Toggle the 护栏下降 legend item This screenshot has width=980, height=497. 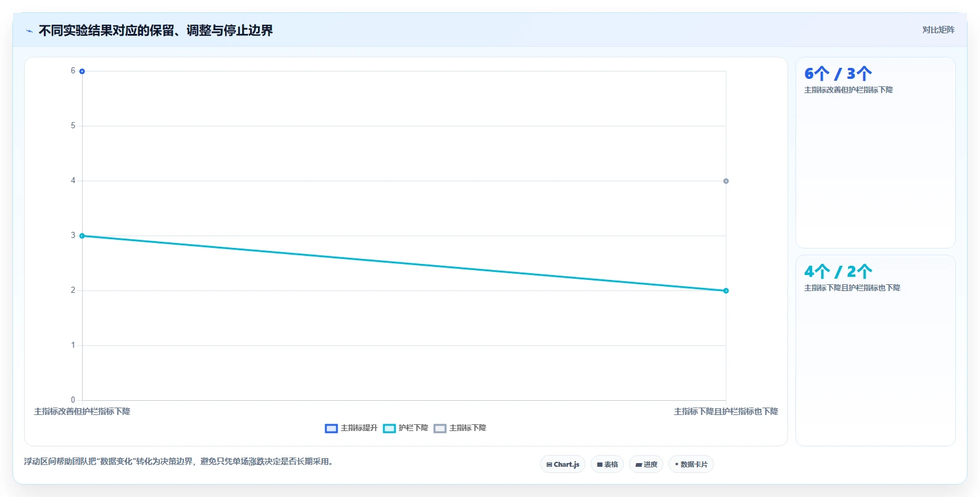[x=405, y=428]
